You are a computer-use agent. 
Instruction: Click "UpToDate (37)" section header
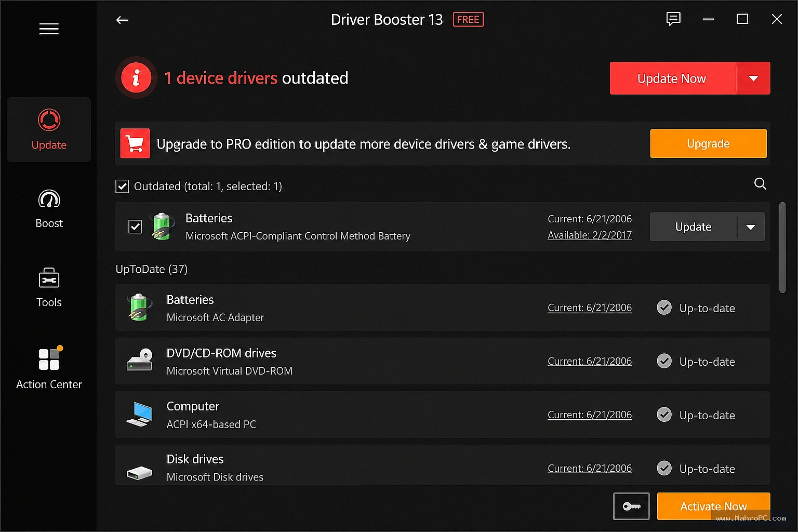[x=152, y=269]
